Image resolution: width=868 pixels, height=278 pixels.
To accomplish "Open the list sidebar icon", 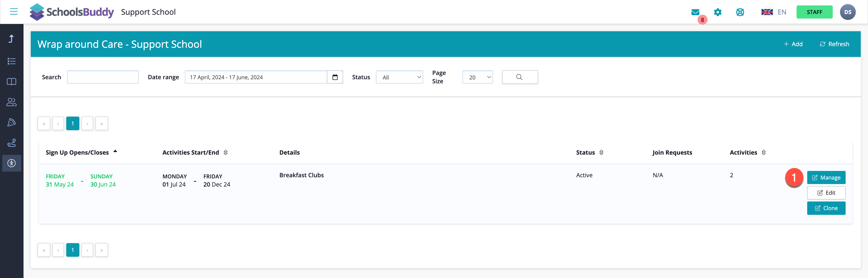I will pyautogui.click(x=12, y=61).
